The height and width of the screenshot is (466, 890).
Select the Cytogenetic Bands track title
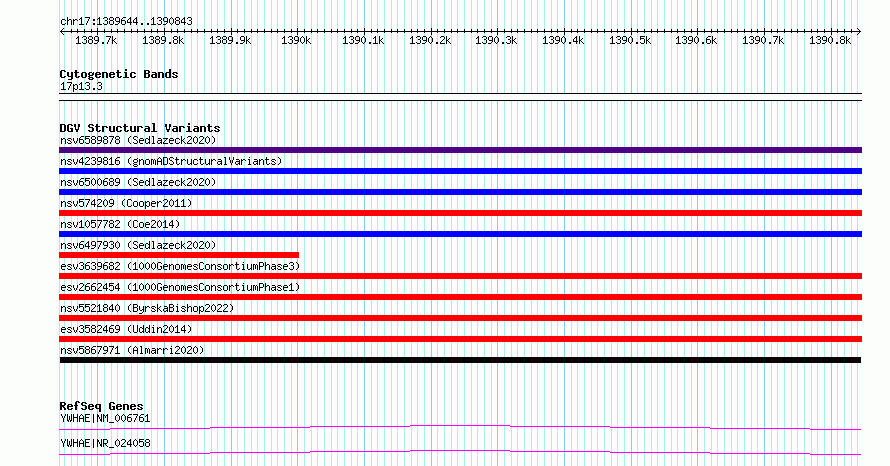pos(119,74)
